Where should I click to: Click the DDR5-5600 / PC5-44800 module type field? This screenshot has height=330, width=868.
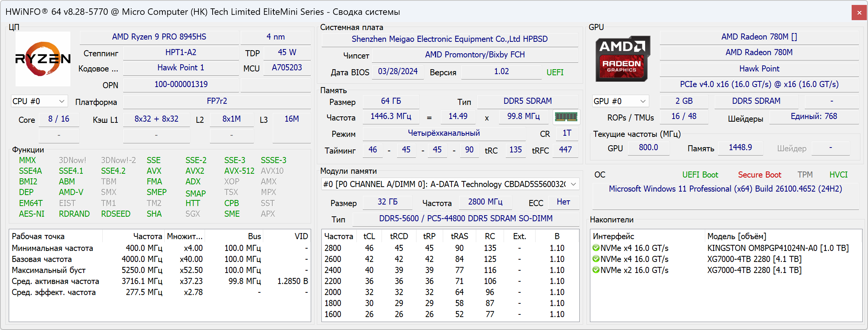466,219
